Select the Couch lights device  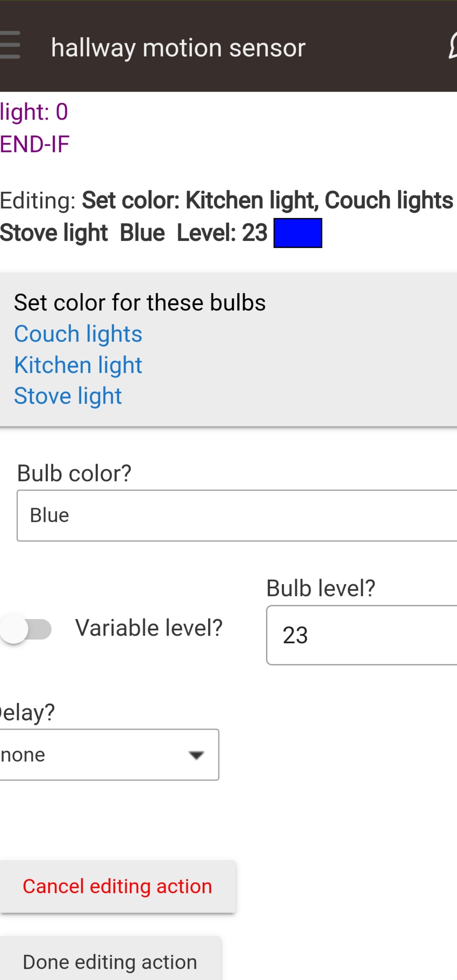78,333
